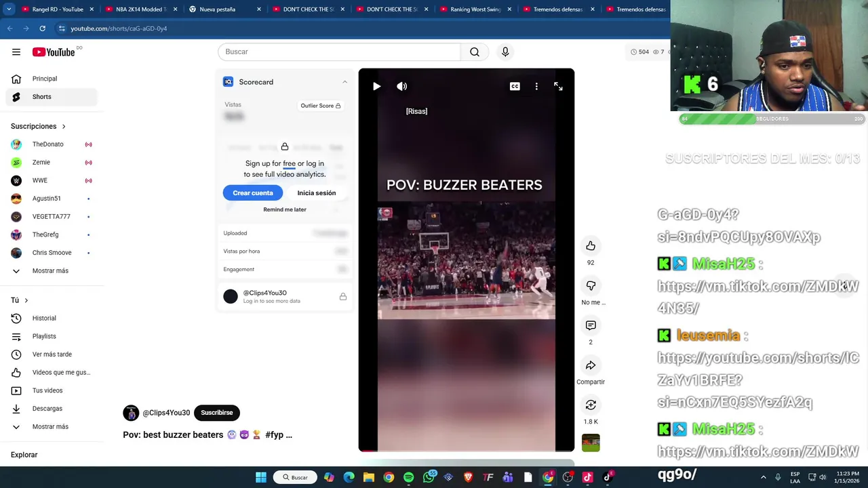Dislike the Short with thumbs down
Screen dimensions: 868x488
pyautogui.click(x=591, y=286)
